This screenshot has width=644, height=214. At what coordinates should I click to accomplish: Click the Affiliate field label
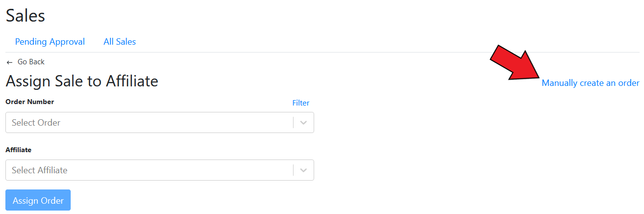point(19,150)
